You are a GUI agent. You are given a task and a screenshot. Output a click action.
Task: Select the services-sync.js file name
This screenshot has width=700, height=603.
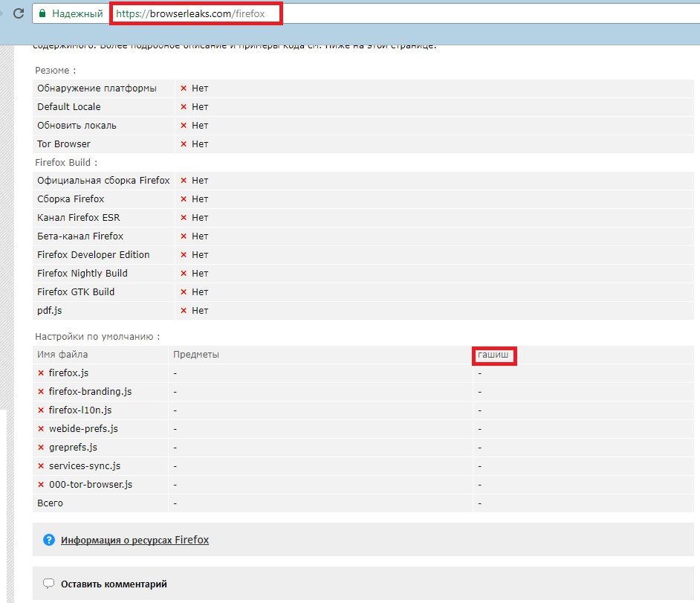click(85, 466)
